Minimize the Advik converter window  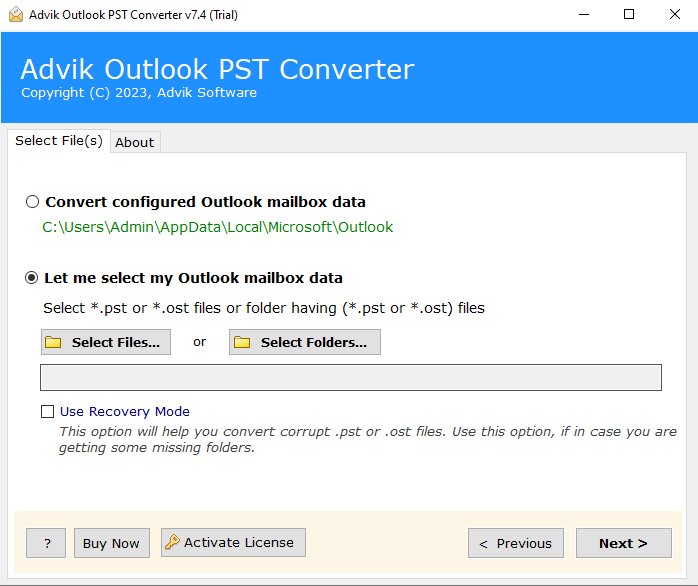pyautogui.click(x=584, y=15)
